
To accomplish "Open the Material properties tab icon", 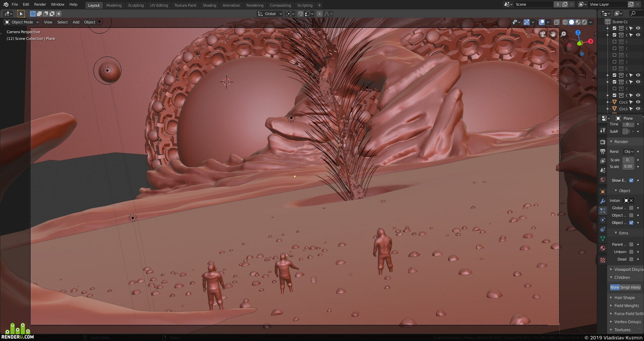I will click(x=603, y=248).
